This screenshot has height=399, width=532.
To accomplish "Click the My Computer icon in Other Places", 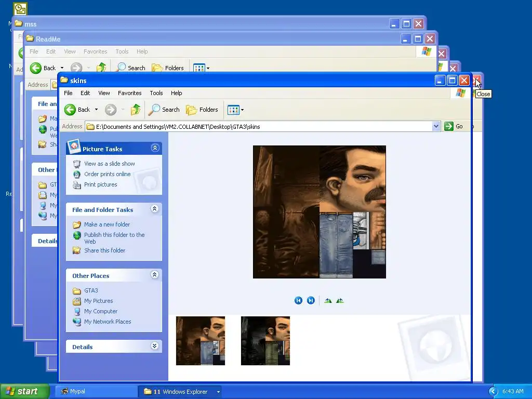I will [x=77, y=312].
